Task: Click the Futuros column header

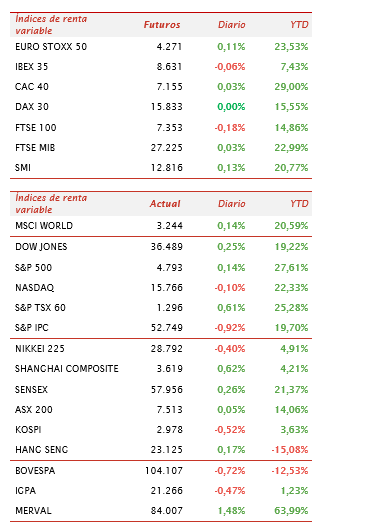Action: click(x=162, y=25)
